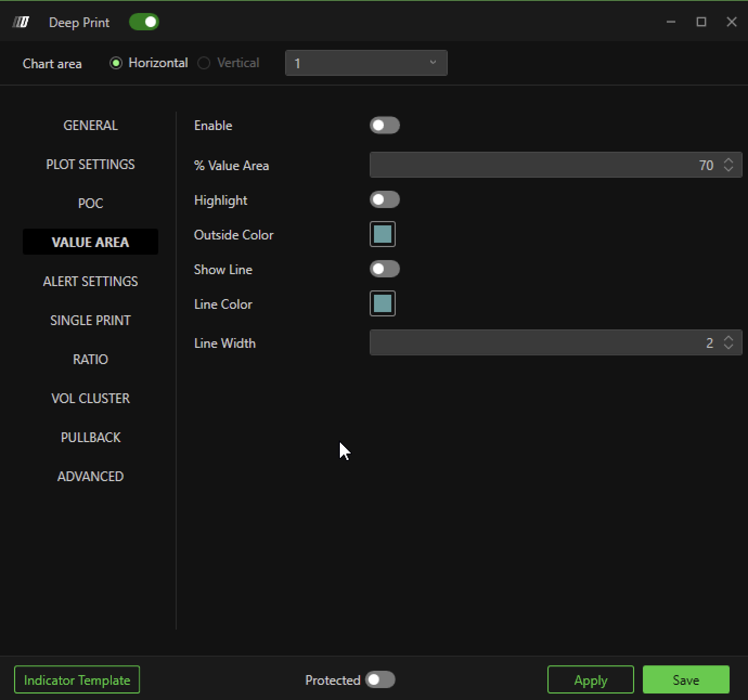Open the chart area number dropdown
The width and height of the screenshot is (748, 700).
tap(366, 63)
